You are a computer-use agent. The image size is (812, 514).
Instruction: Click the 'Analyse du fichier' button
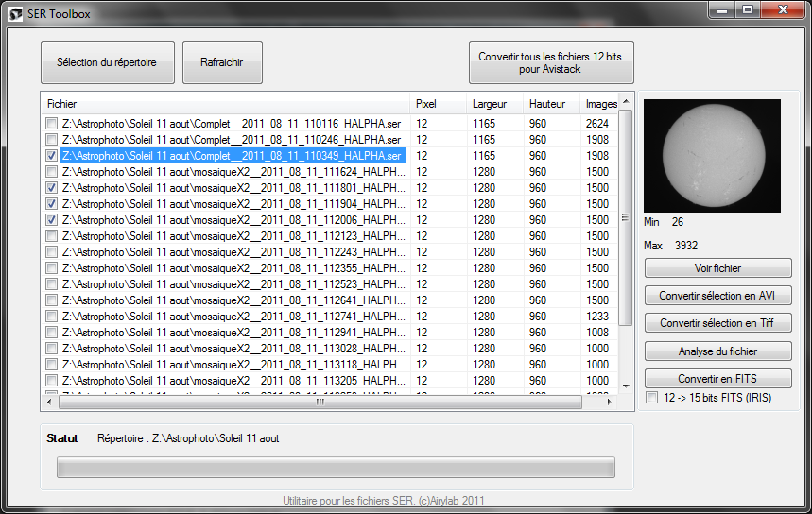717,351
